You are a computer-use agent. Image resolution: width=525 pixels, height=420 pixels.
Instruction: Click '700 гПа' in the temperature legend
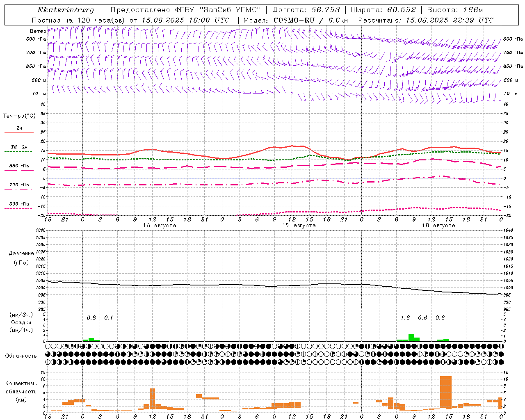point(19,185)
